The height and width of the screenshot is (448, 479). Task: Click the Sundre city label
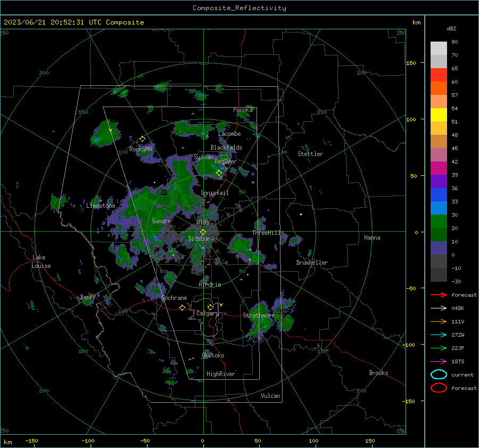click(x=161, y=221)
